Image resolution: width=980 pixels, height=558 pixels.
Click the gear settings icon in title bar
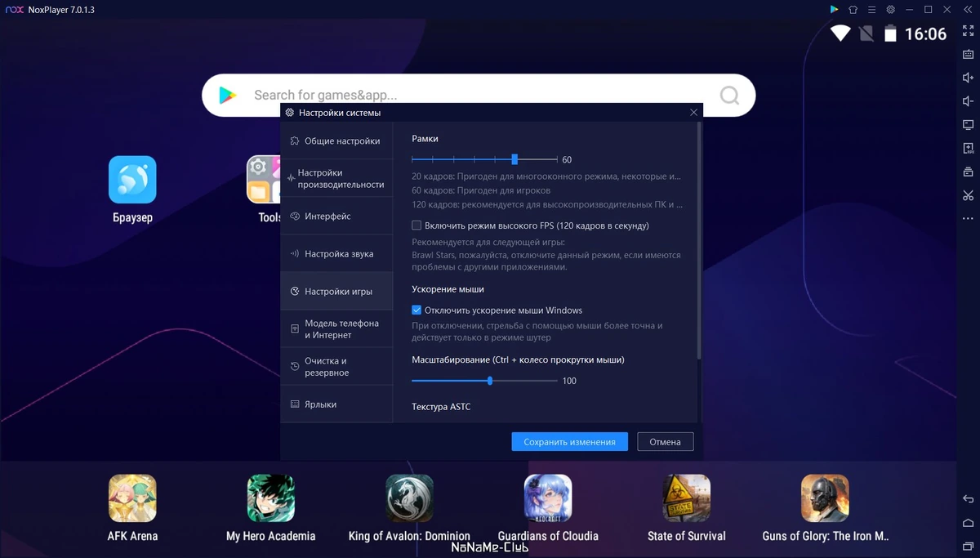[x=890, y=10]
